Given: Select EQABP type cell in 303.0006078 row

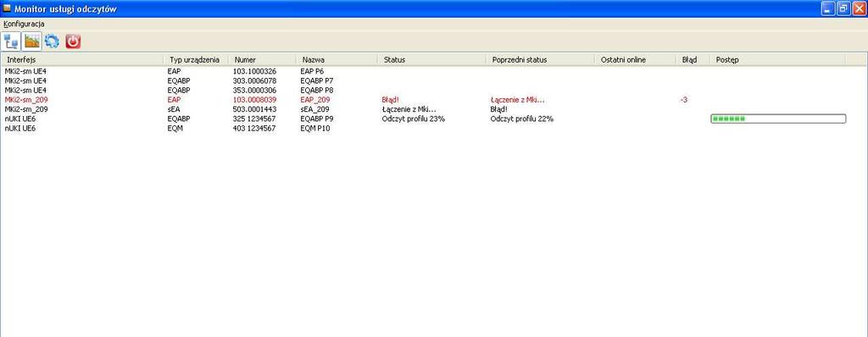Looking at the screenshot, I should pos(178,80).
